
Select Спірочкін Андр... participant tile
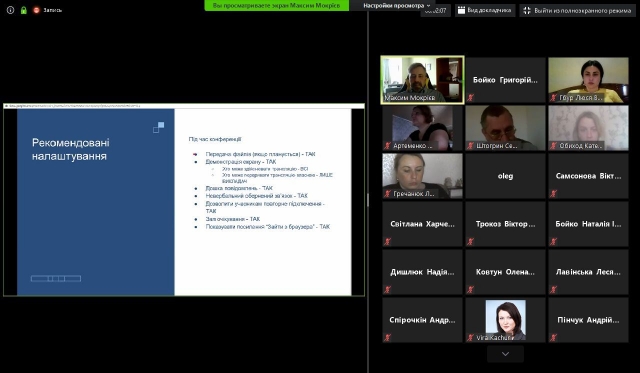click(422, 320)
